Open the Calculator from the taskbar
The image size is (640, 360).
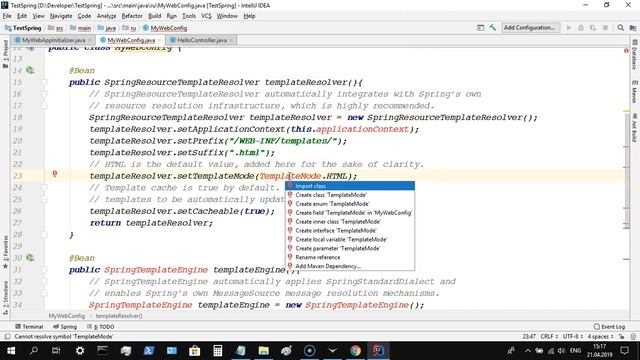coord(218,351)
